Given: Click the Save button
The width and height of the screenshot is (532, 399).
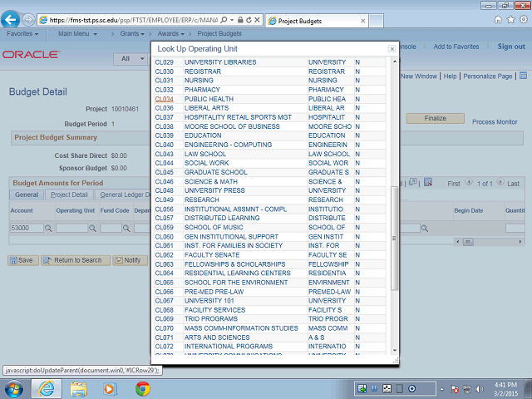Looking at the screenshot, I should point(22,260).
